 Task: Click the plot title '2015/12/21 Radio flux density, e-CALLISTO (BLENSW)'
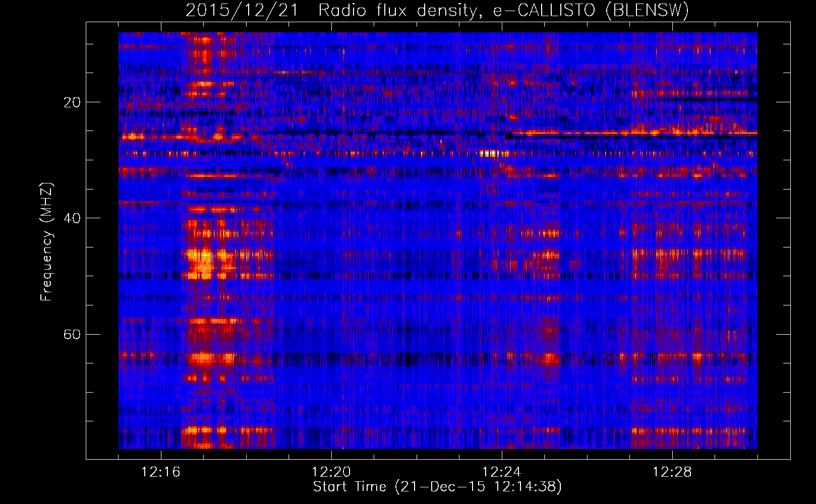pyautogui.click(x=437, y=11)
